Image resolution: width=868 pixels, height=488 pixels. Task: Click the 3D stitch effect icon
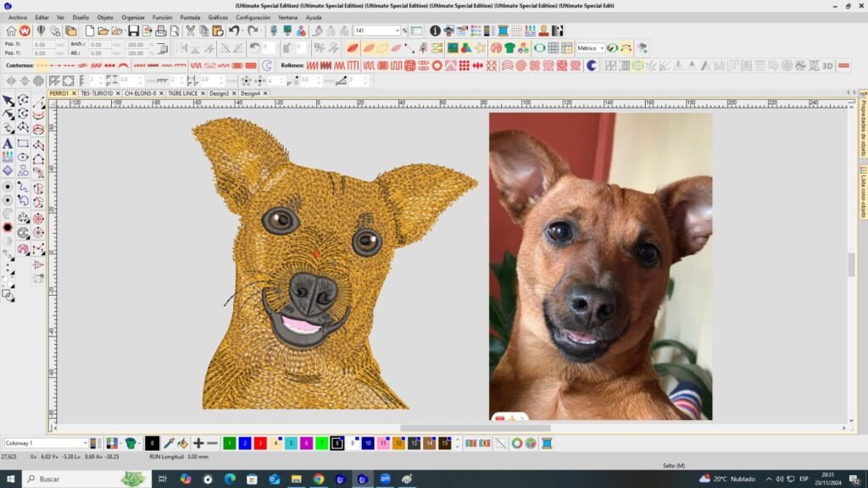[827, 65]
